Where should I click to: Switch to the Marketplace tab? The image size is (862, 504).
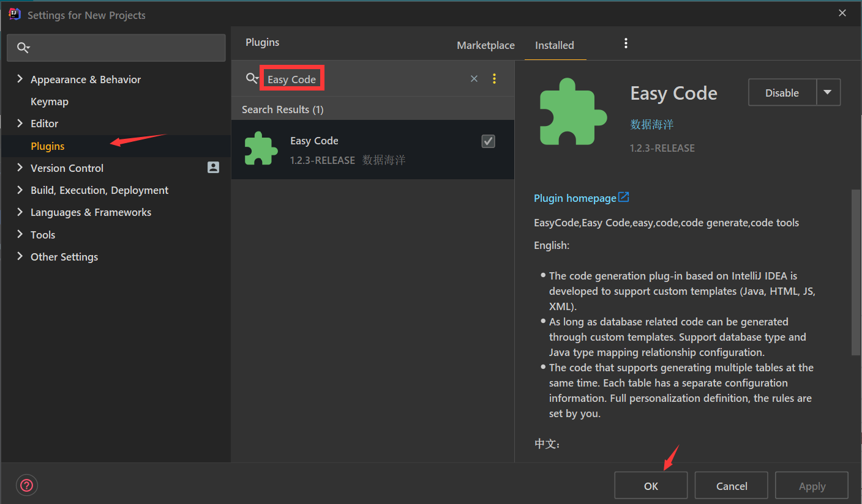[485, 45]
